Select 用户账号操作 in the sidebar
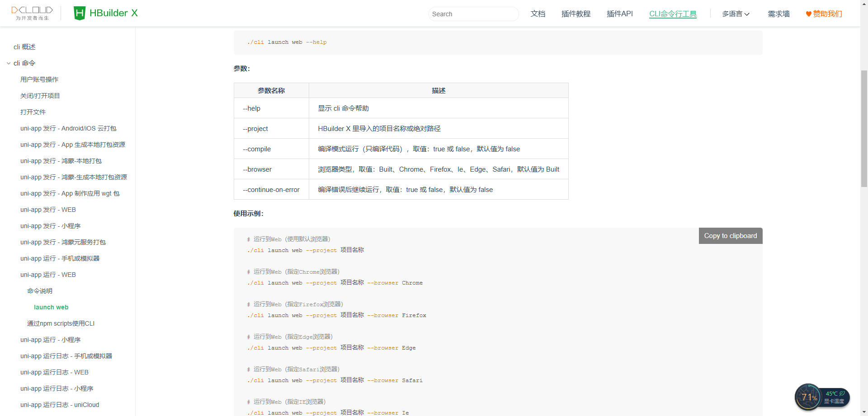 (x=39, y=79)
